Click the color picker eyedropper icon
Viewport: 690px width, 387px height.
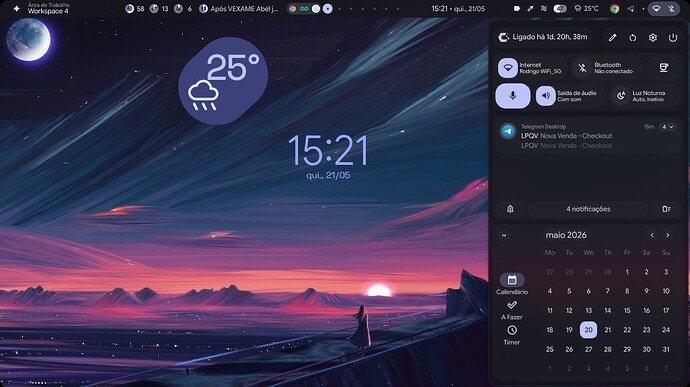[531, 9]
